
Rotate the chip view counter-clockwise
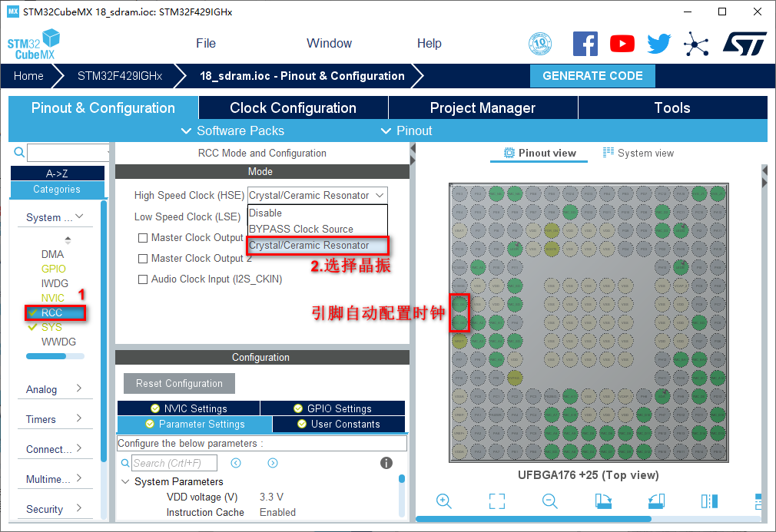coord(655,501)
